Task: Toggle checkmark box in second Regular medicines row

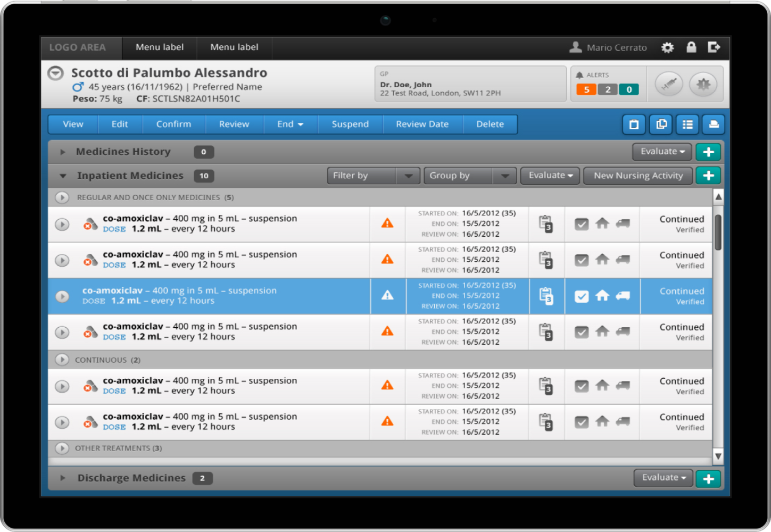Action: (582, 260)
